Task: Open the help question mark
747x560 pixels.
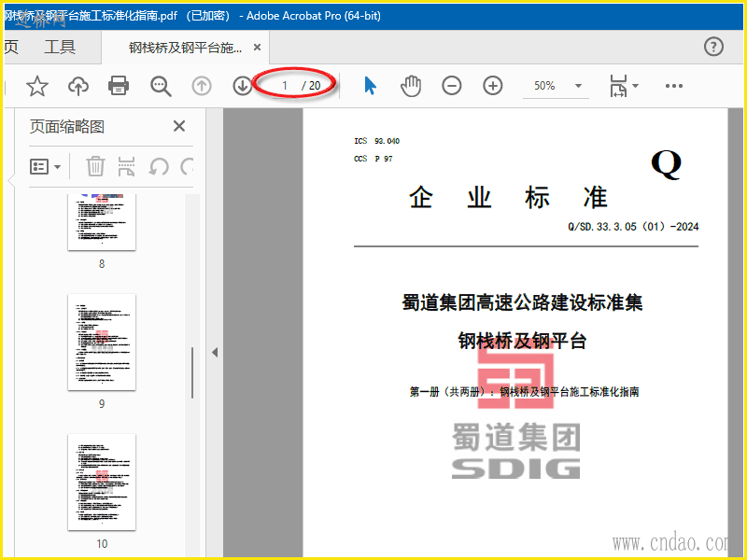Action: pyautogui.click(x=713, y=47)
